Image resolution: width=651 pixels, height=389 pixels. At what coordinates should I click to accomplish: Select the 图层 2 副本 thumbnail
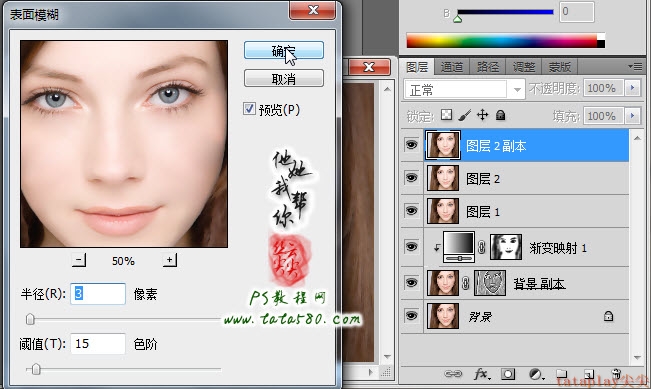pyautogui.click(x=443, y=144)
